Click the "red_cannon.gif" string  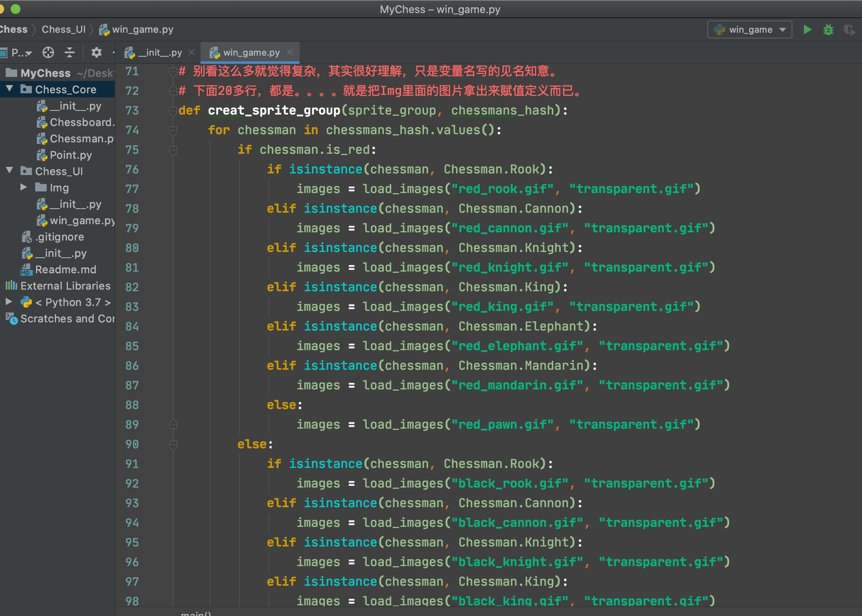click(510, 228)
